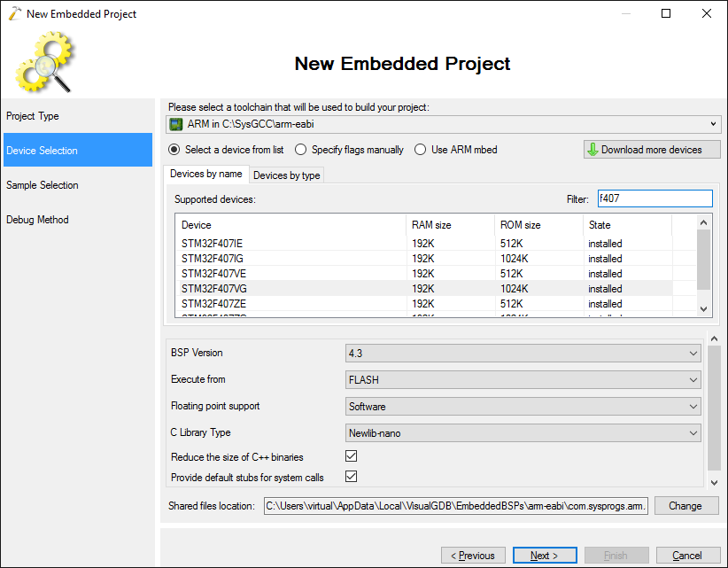Click the green download arrow icon
Image resolution: width=728 pixels, height=568 pixels.
click(x=592, y=150)
